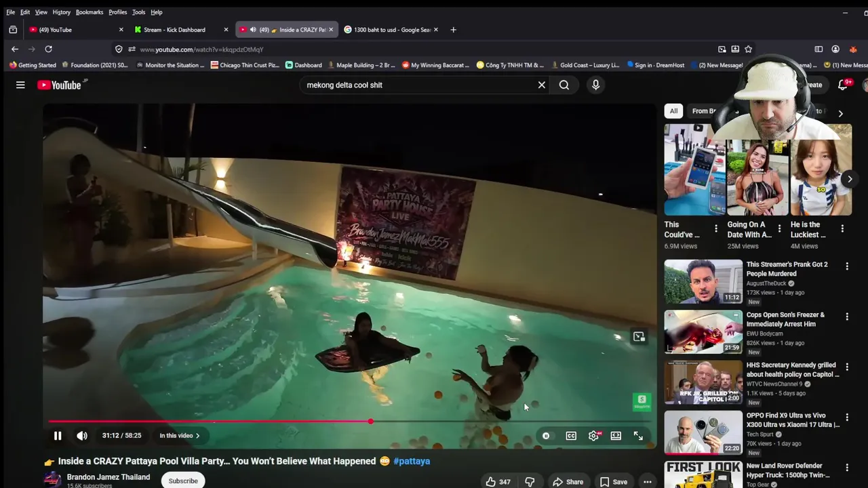Image resolution: width=868 pixels, height=488 pixels.
Task: Subscribe to Brandon Jamez Thailand
Action: tap(183, 481)
